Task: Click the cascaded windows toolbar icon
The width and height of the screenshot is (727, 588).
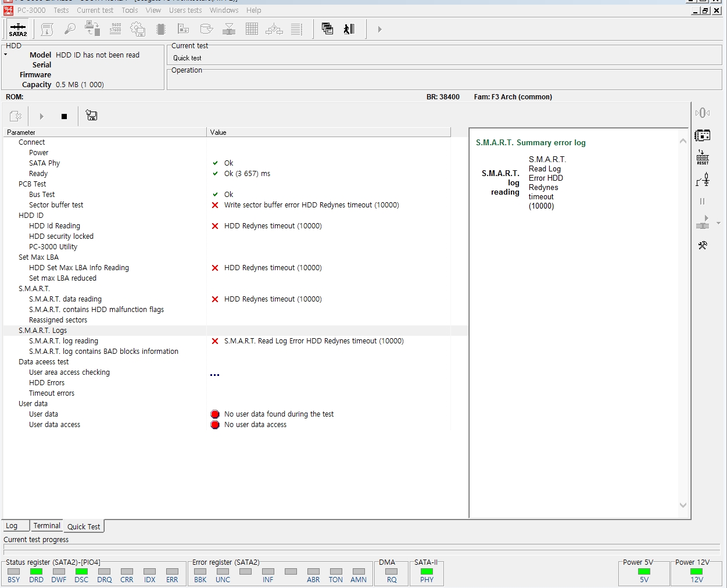Action: 327,29
